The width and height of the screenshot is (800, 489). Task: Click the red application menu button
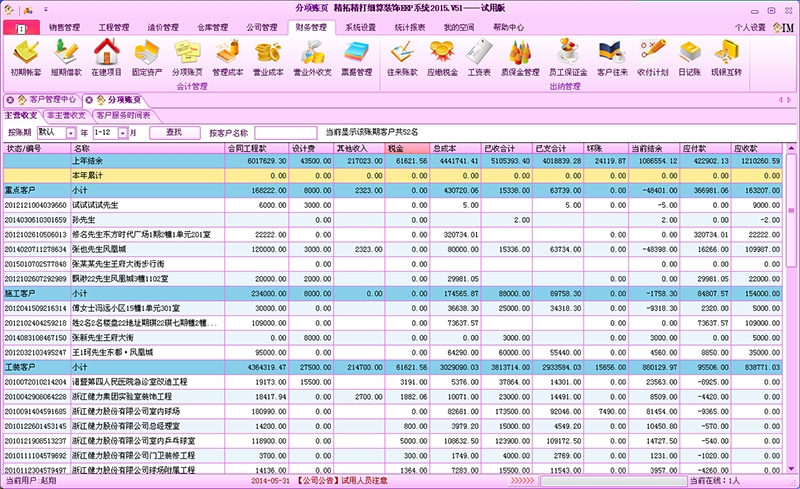point(21,28)
